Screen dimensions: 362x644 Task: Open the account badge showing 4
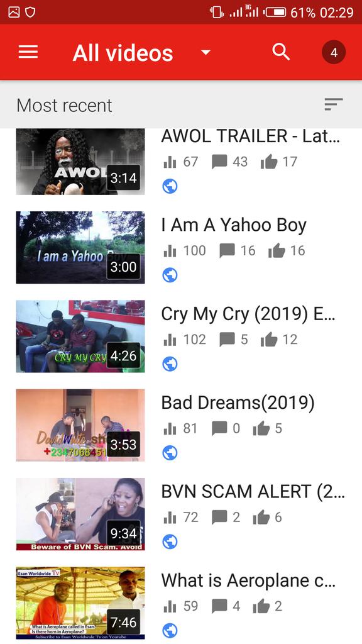point(334,53)
